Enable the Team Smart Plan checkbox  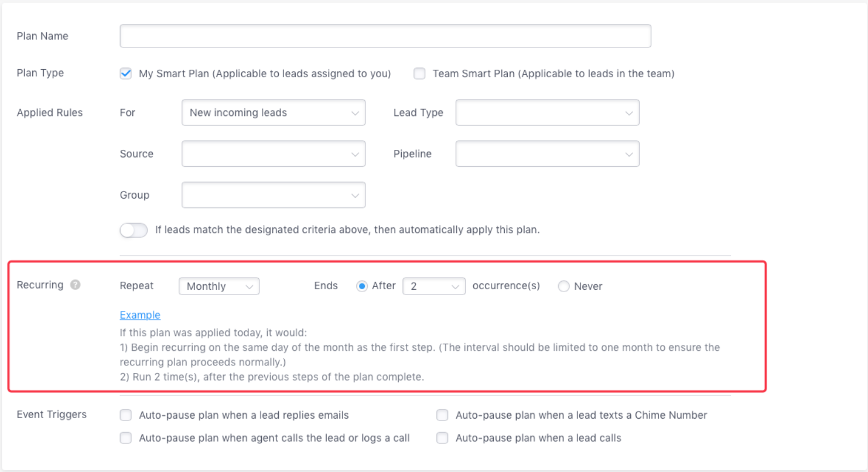[x=419, y=74]
